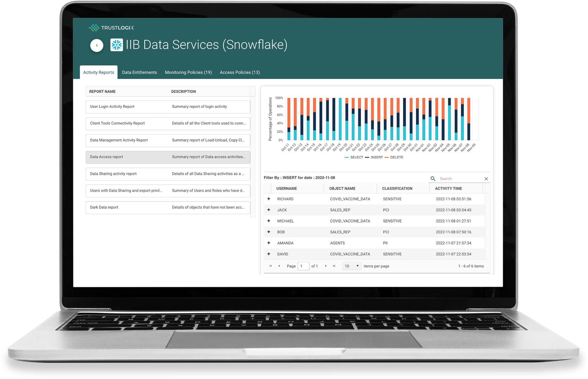The width and height of the screenshot is (588, 379).
Task: Go to next page arrow
Action: (326, 266)
